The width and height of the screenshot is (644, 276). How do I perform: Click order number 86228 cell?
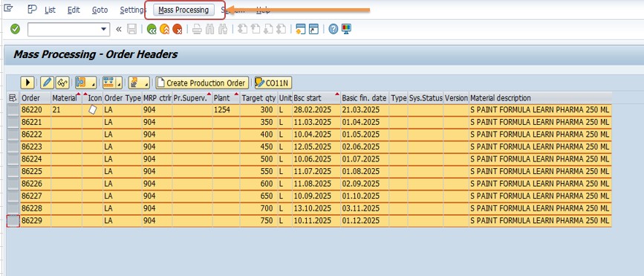click(x=36, y=208)
